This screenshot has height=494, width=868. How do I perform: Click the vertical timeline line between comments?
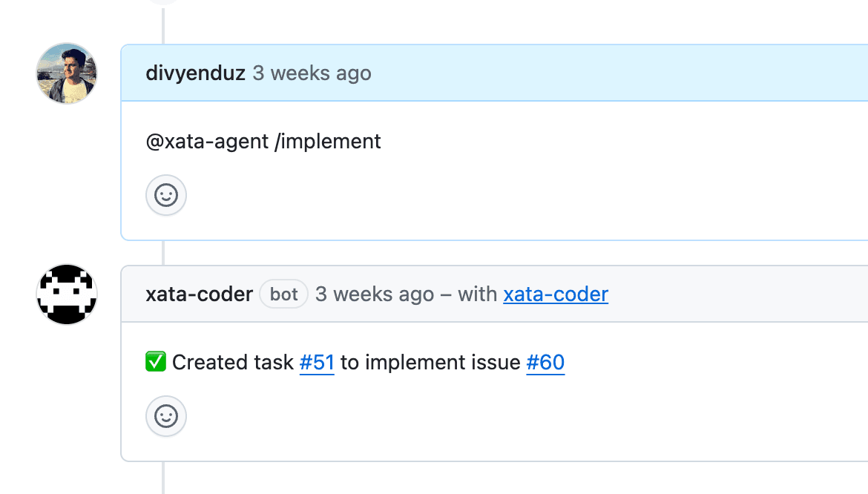click(x=162, y=252)
